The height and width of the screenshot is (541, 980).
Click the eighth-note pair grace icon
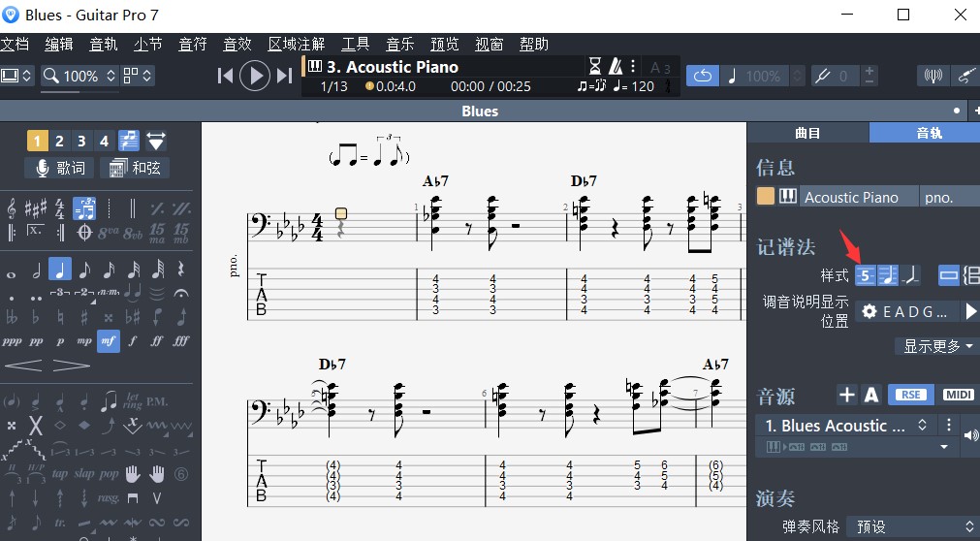coord(109,401)
